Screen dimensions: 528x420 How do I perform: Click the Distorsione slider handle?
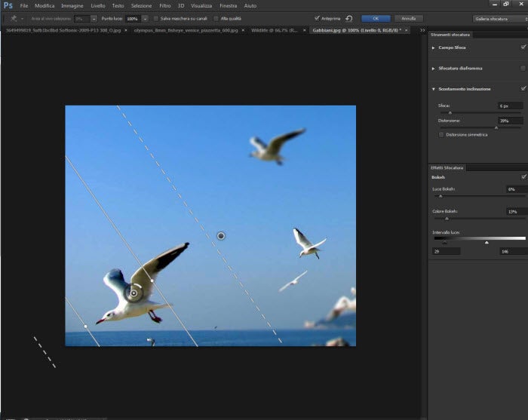pos(496,127)
